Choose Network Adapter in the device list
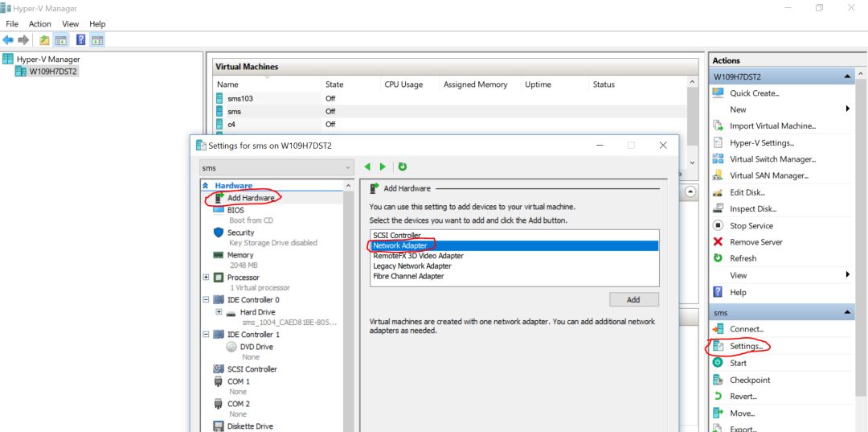Screen dimensions: 868x432 514,245
